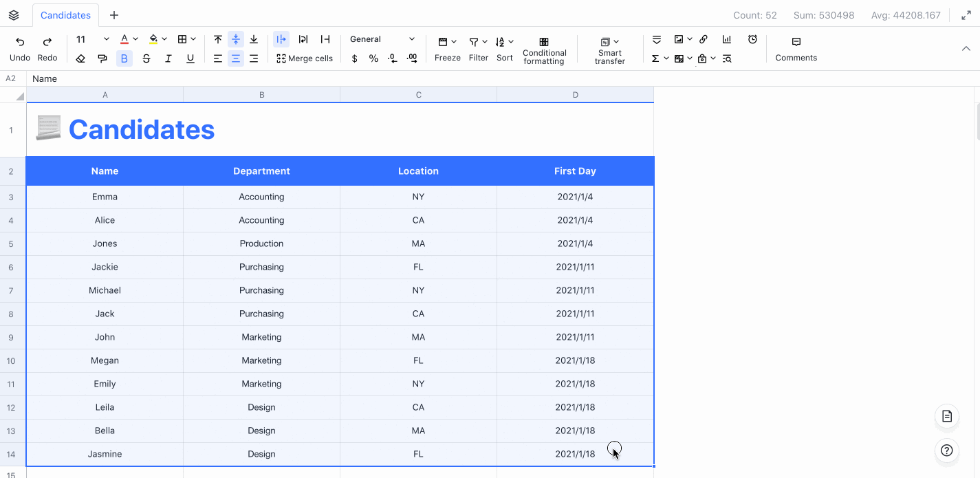
Task: Insert a chart
Action: click(726, 39)
